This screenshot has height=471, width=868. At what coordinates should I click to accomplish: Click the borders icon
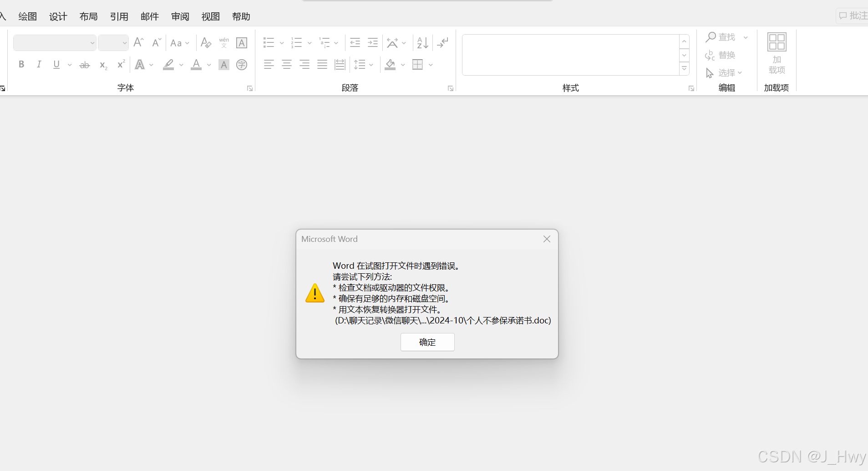click(x=418, y=65)
